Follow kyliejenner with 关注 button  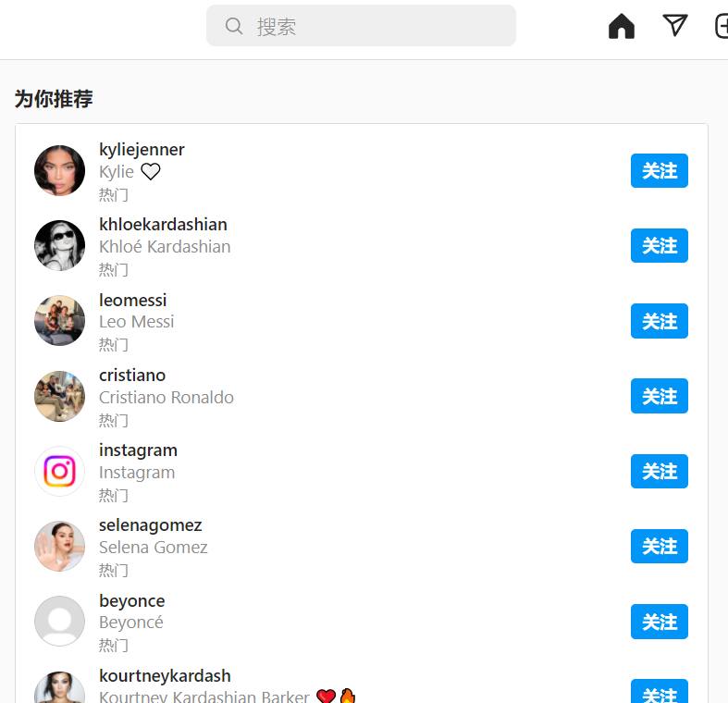pyautogui.click(x=659, y=171)
